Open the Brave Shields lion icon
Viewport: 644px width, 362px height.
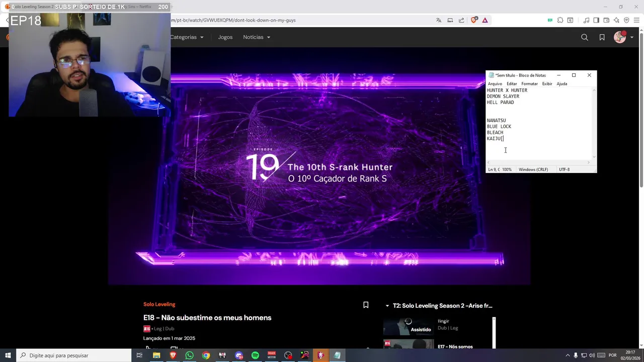point(473,20)
